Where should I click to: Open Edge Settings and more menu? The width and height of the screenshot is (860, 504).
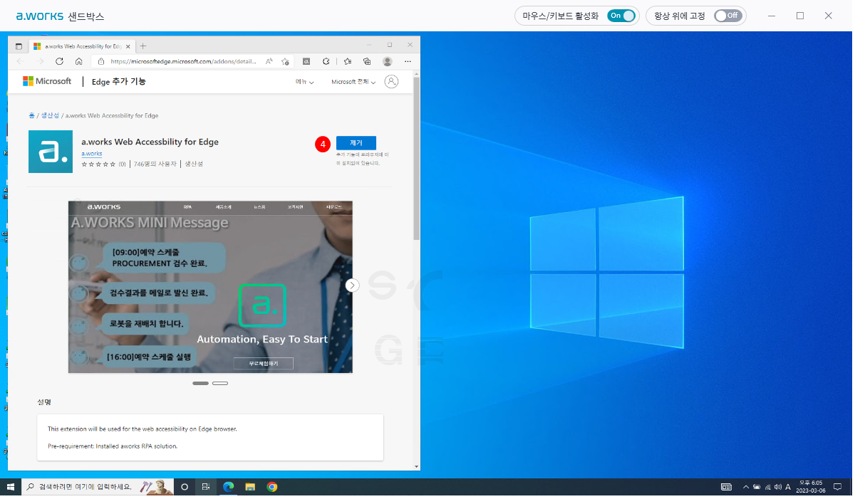pyautogui.click(x=408, y=61)
